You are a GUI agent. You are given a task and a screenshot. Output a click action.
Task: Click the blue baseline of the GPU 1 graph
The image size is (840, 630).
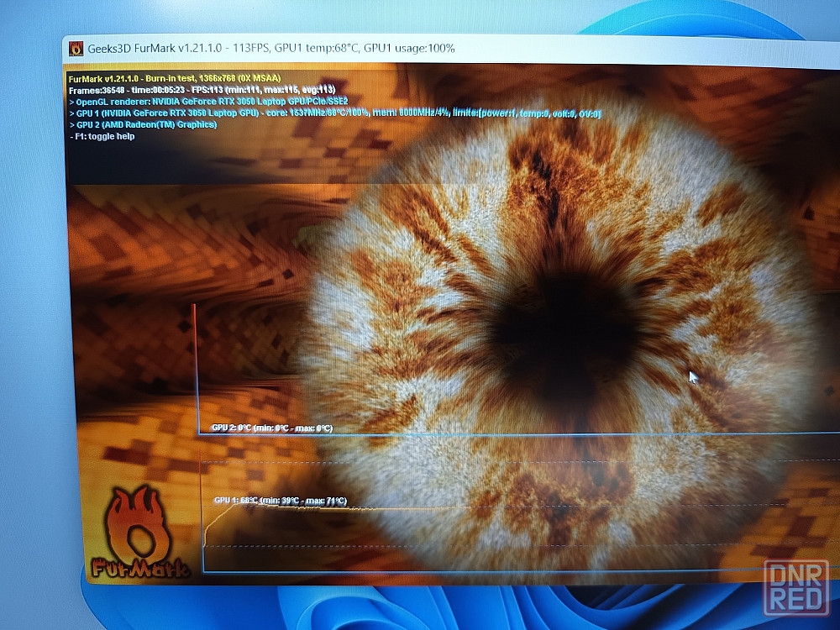pyautogui.click(x=504, y=573)
